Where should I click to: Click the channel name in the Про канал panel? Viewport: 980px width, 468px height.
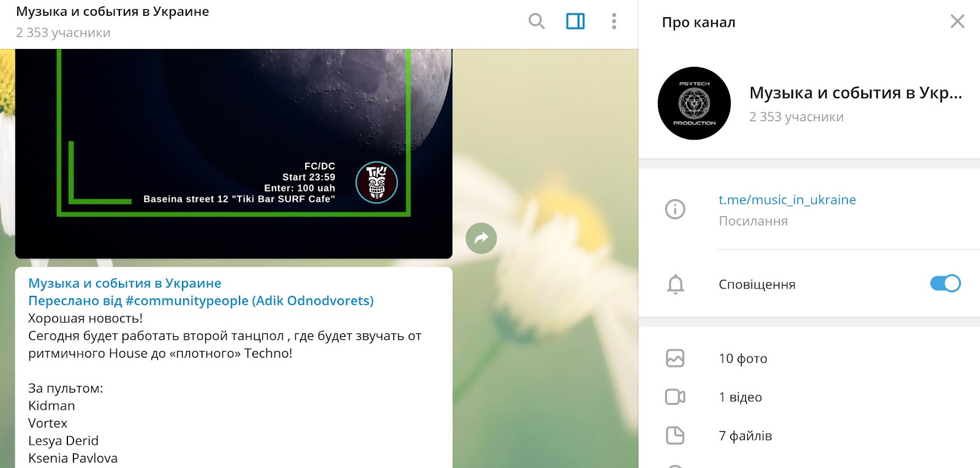(x=856, y=92)
